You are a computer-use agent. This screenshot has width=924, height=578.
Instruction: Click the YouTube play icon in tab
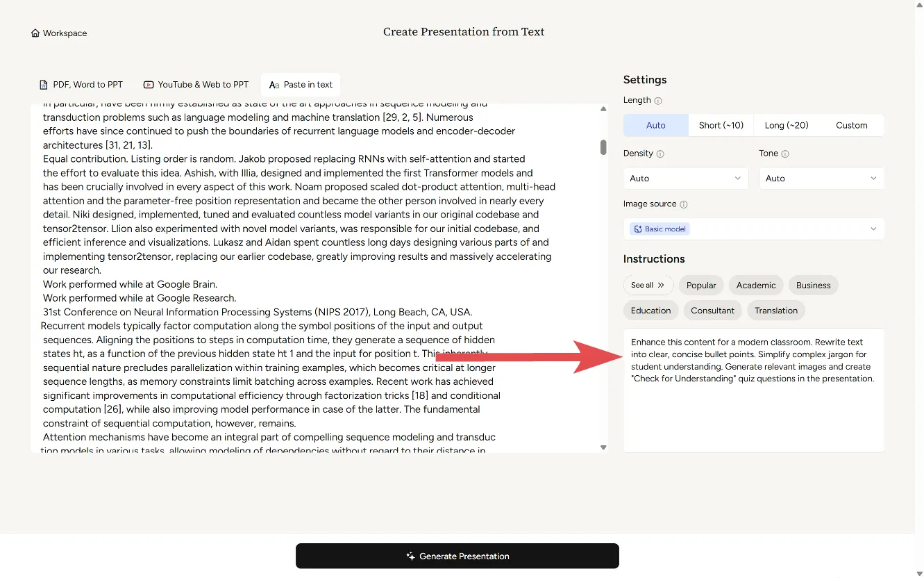point(149,85)
